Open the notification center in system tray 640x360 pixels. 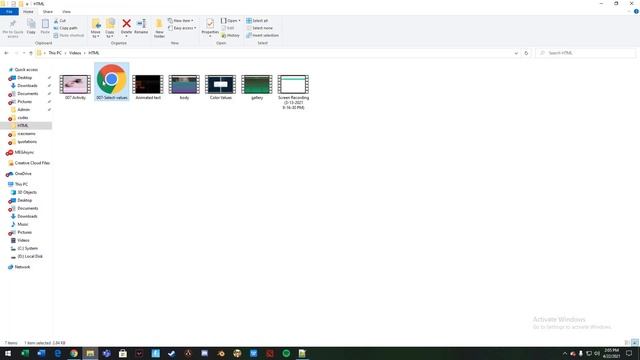(x=629, y=353)
